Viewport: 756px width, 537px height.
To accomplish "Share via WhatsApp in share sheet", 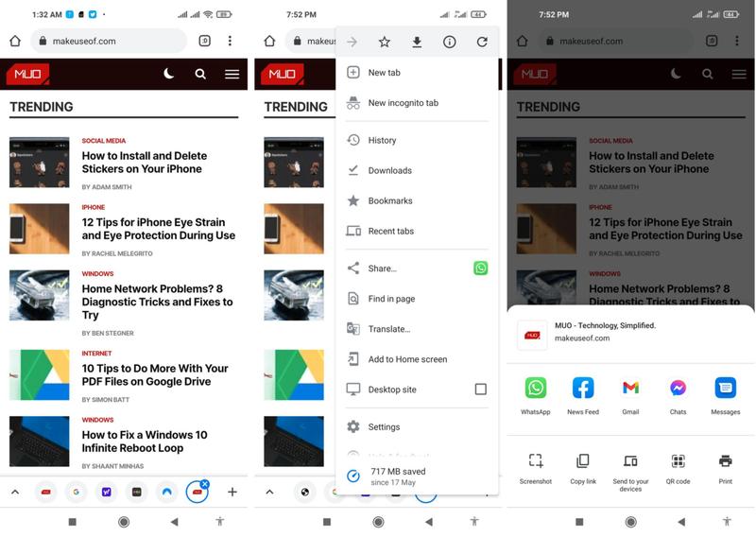I will pyautogui.click(x=535, y=396).
